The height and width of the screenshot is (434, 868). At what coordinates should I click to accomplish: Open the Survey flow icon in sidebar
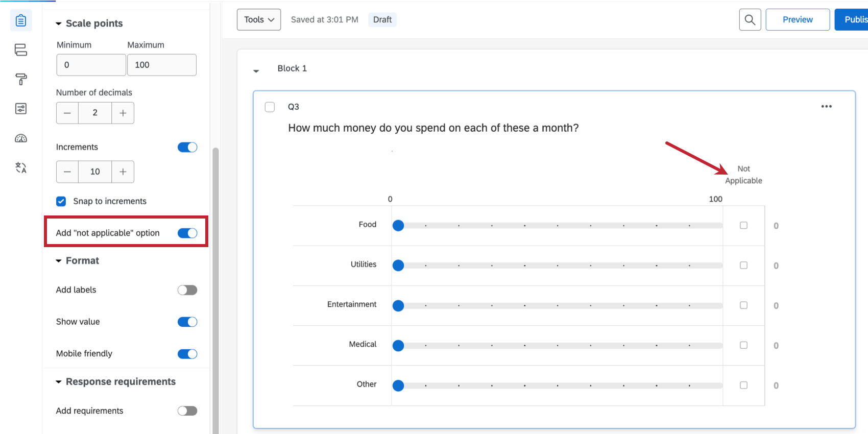click(21, 50)
